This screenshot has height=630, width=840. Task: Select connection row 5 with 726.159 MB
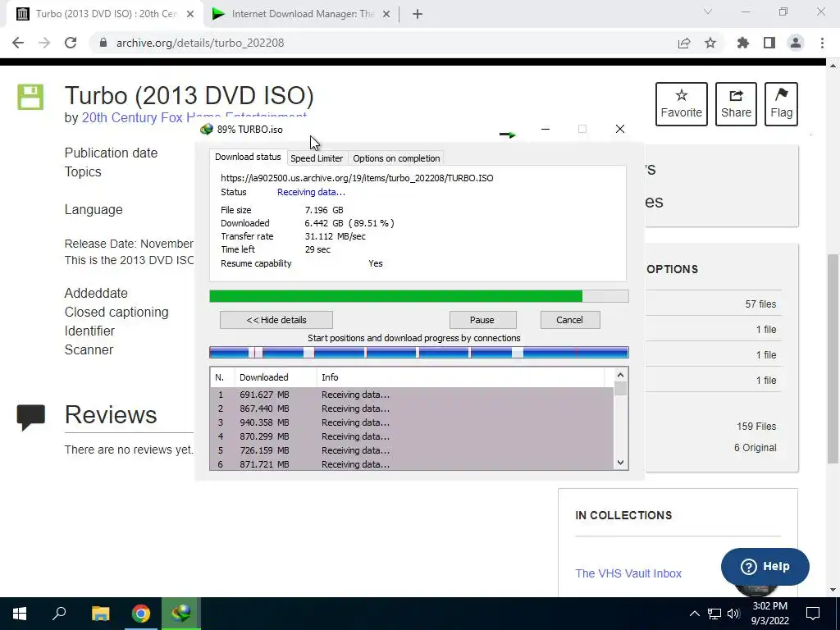point(412,450)
